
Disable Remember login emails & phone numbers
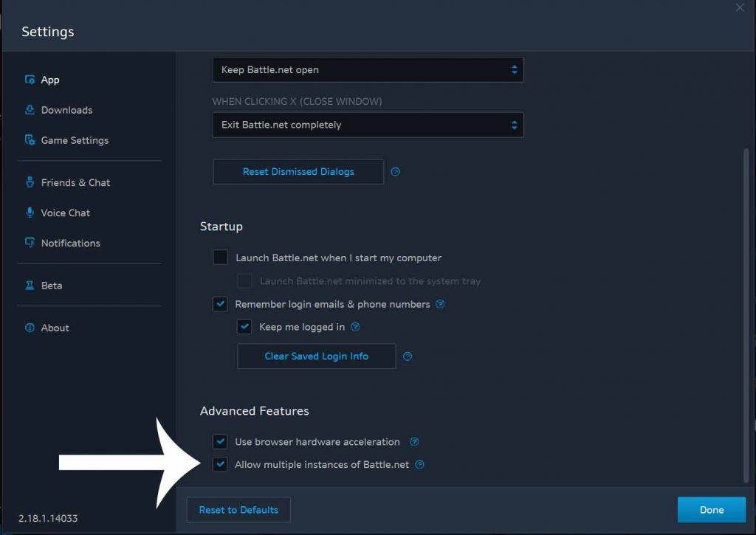click(x=220, y=303)
